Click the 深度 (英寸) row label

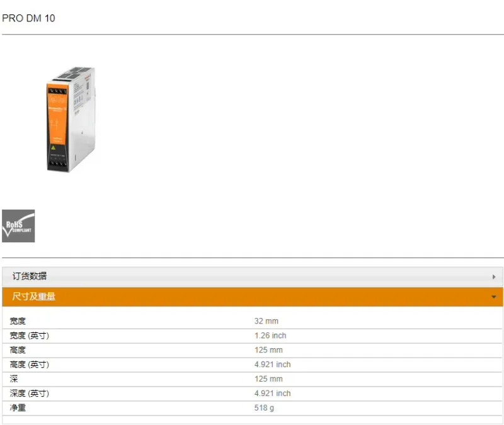pos(29,393)
